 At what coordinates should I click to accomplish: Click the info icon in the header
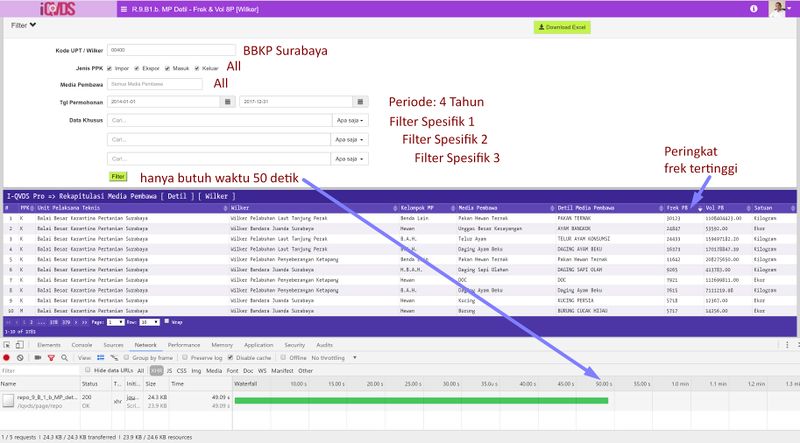(754, 9)
